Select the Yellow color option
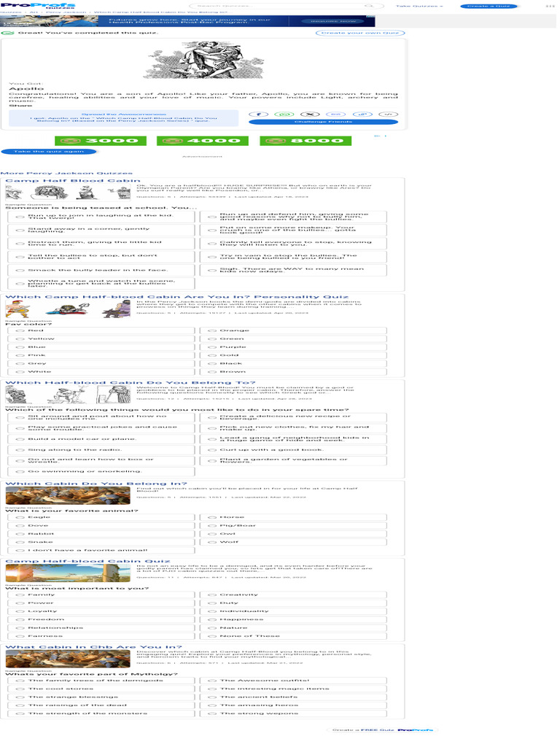Screen dimensions: 560x747 tap(101, 338)
